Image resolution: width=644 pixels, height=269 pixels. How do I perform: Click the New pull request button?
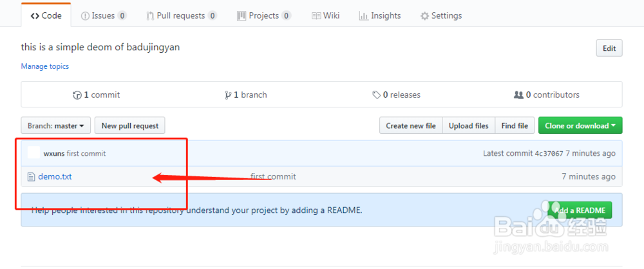pos(129,125)
